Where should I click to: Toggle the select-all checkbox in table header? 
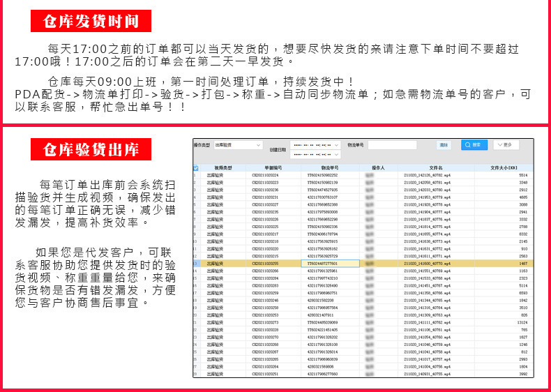coord(196,168)
